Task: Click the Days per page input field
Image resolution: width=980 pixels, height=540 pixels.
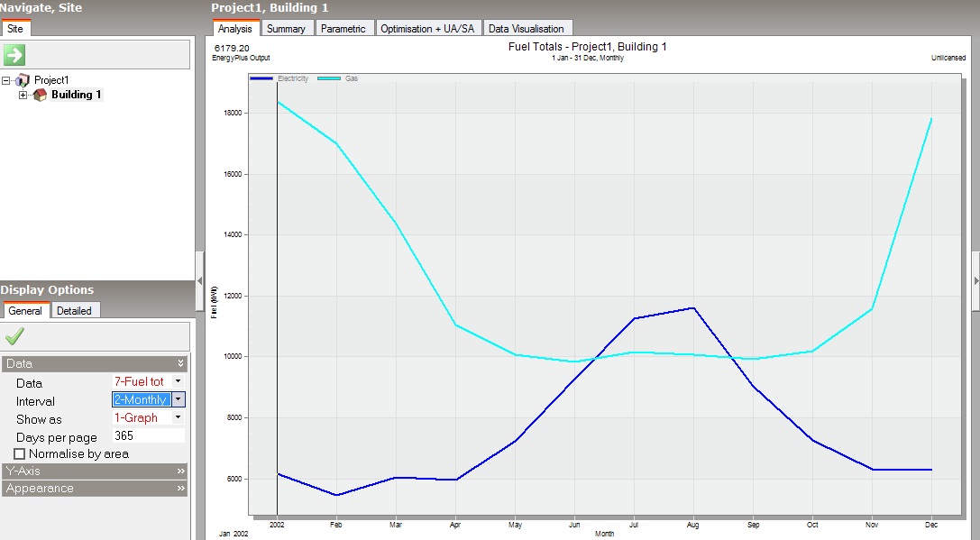Action: coord(149,435)
